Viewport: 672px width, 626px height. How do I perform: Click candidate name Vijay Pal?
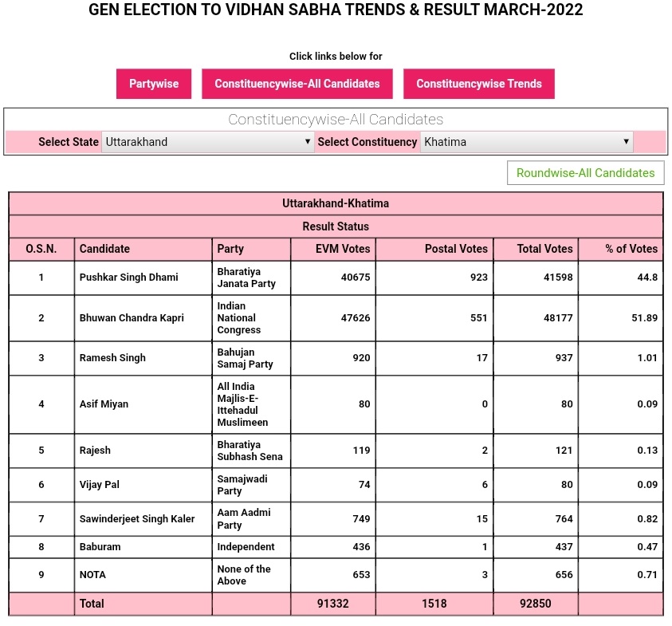tap(99, 485)
